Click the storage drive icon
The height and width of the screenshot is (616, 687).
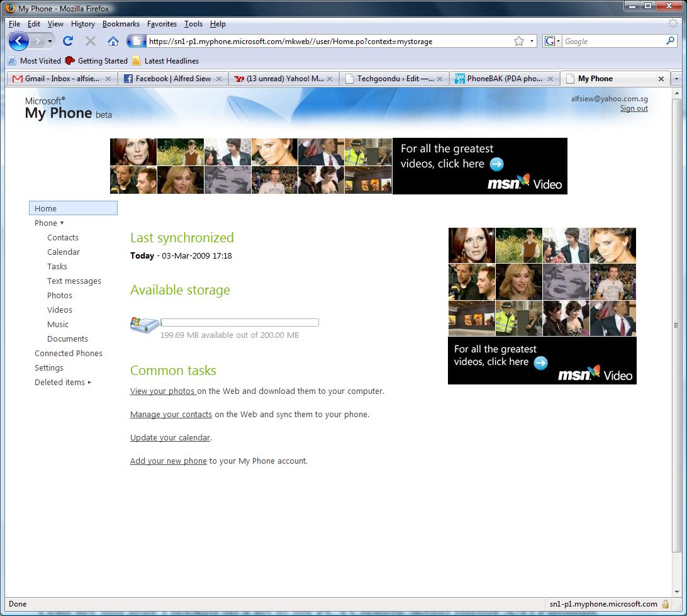(x=145, y=325)
